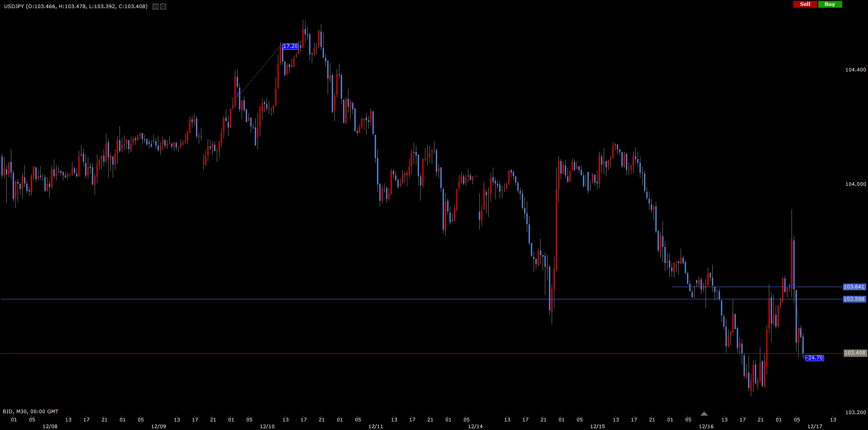Click the 12/10 date on time axis
Viewport: 868px width, 430px height.
click(267, 426)
